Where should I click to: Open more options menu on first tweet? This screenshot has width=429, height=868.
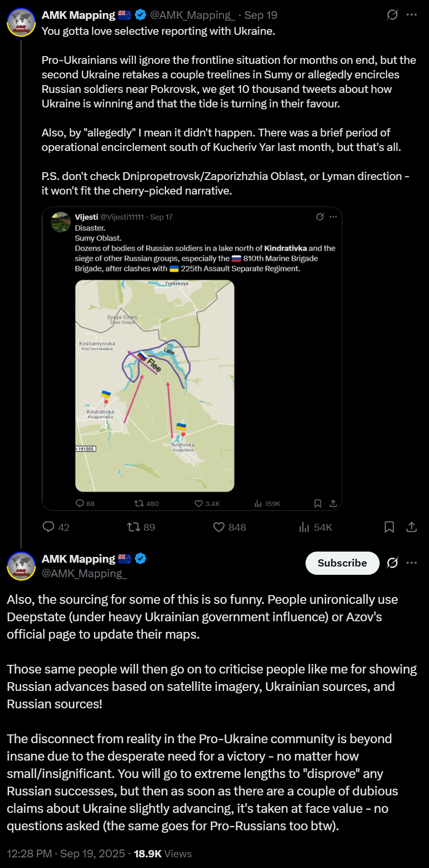[x=412, y=15]
